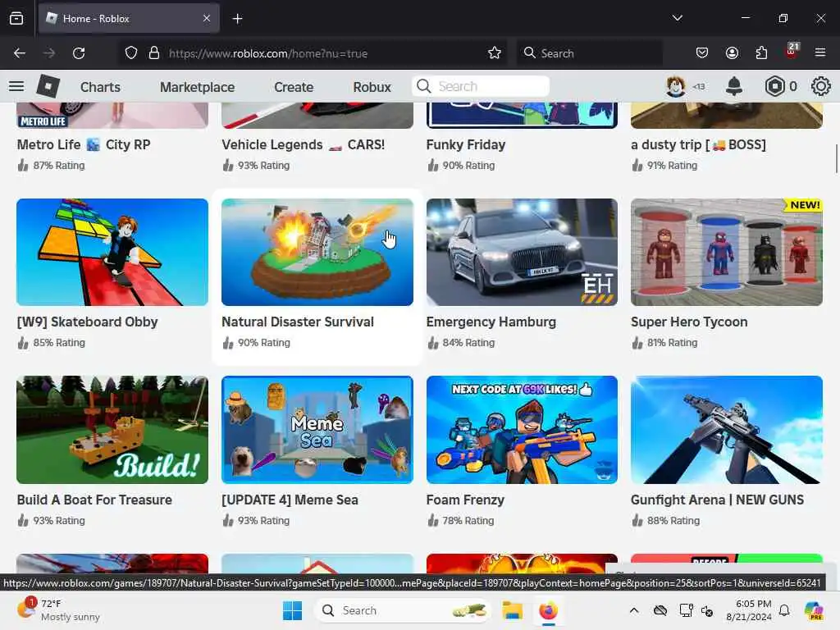Open the Roblox notifications bell

734,86
